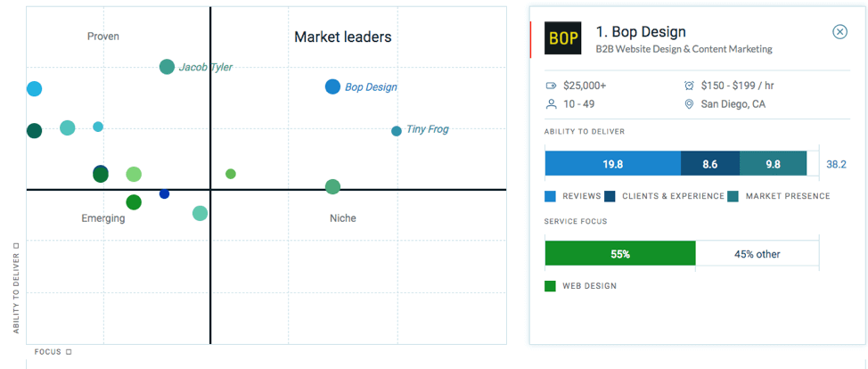Click the employees person icon
Viewport: 868px width, 369px height.
pos(550,103)
